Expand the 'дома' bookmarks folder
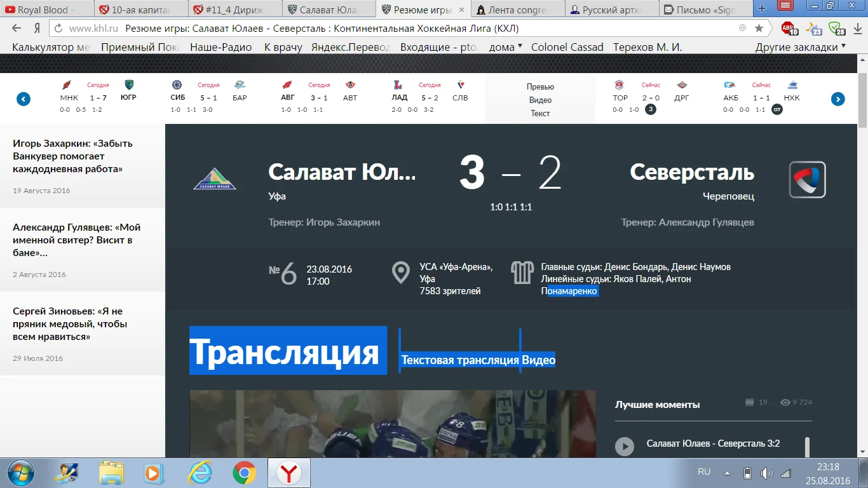868x488 pixels. [x=506, y=47]
